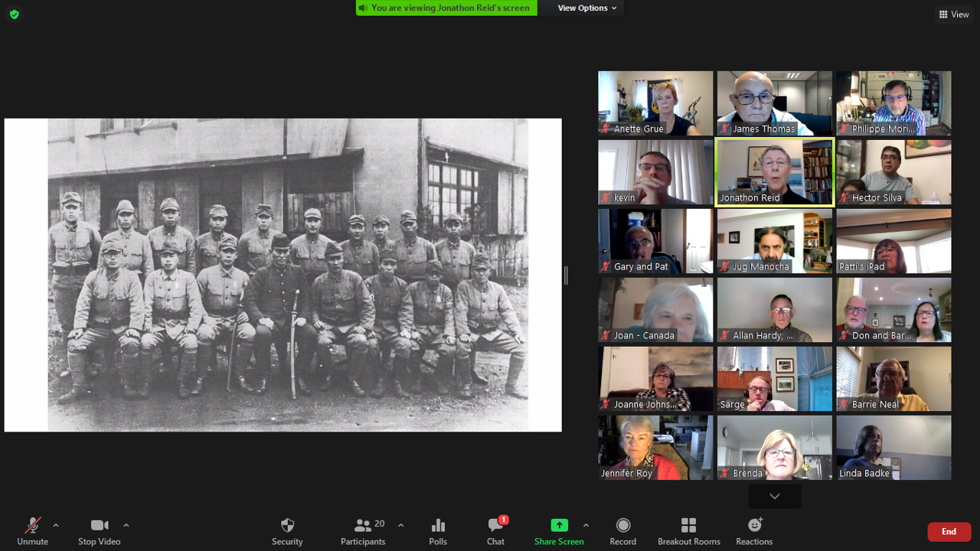Open the View Options dropdown

point(586,8)
